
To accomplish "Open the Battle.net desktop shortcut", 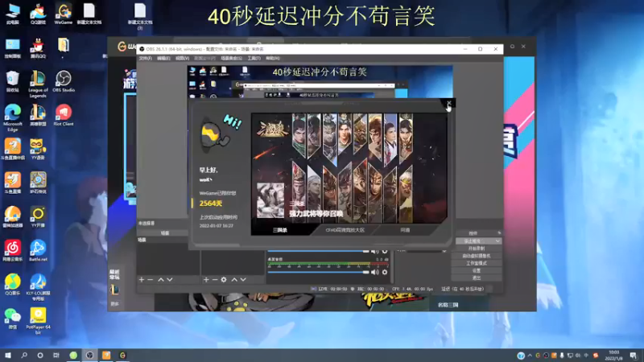I will (38, 251).
